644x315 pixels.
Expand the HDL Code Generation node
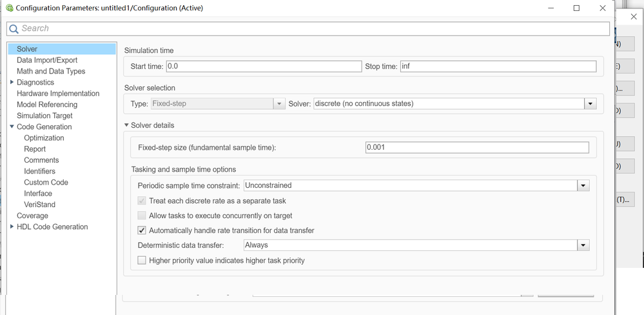click(x=12, y=227)
